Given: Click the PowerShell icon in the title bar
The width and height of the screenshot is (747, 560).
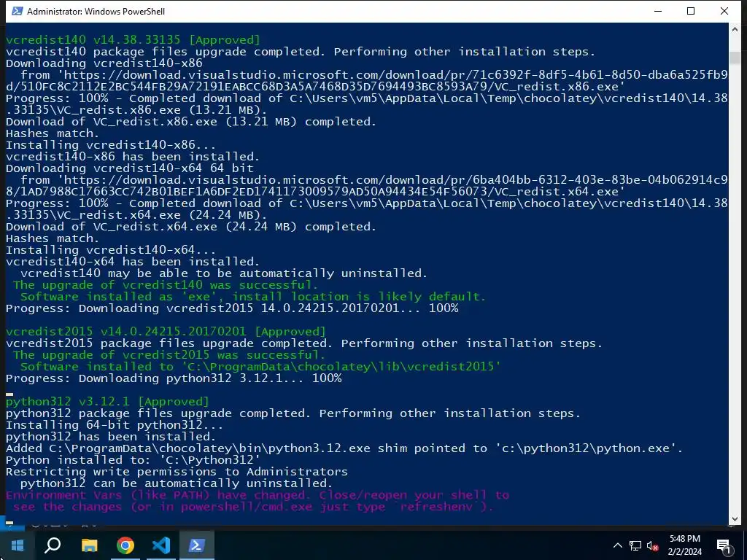Looking at the screenshot, I should (x=18, y=11).
